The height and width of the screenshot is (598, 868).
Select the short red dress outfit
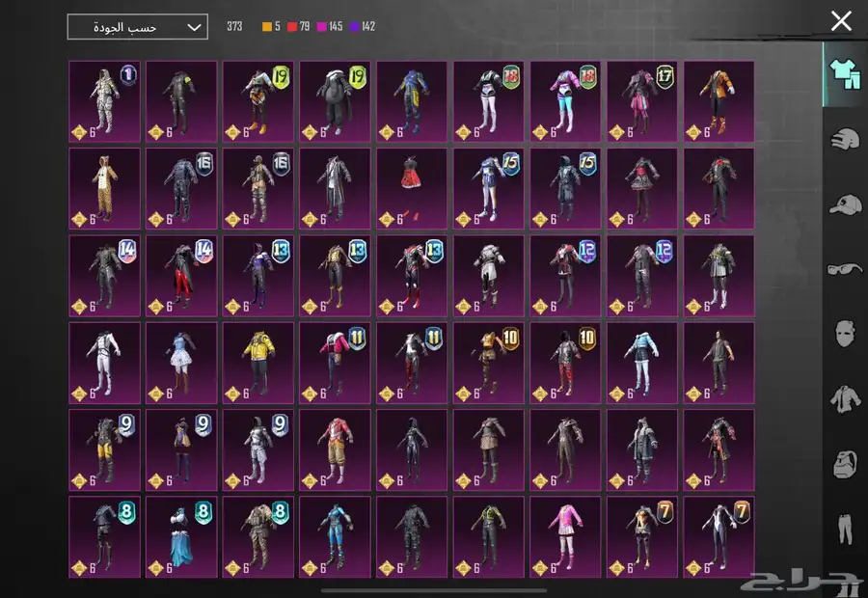pyautogui.click(x=412, y=188)
